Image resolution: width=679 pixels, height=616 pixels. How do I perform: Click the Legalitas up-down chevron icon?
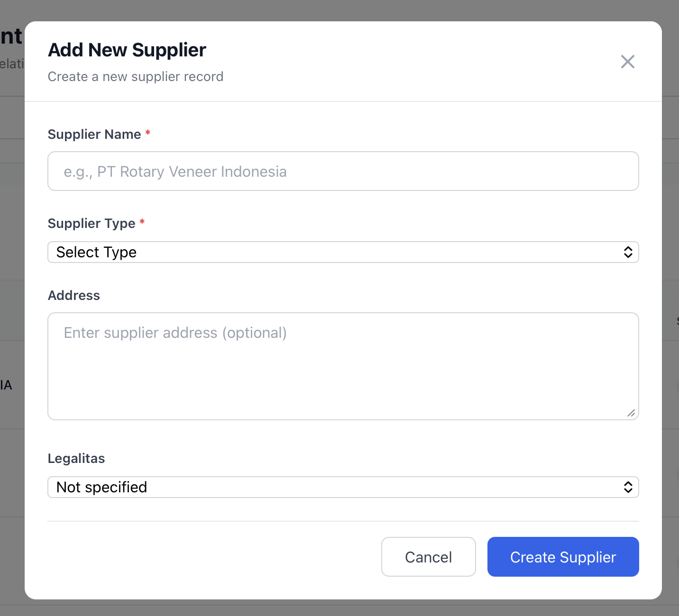(628, 487)
